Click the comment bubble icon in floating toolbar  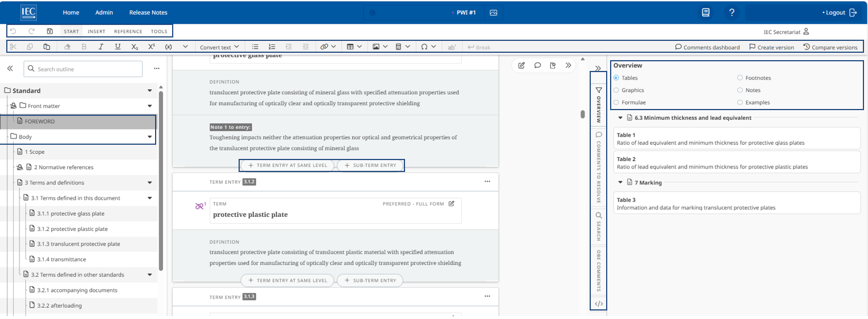point(537,65)
